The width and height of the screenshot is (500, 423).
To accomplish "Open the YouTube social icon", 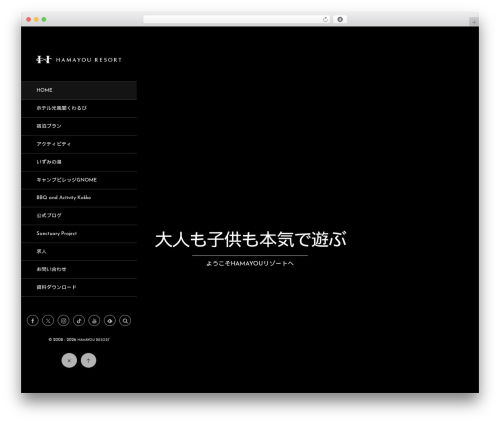I will click(94, 321).
